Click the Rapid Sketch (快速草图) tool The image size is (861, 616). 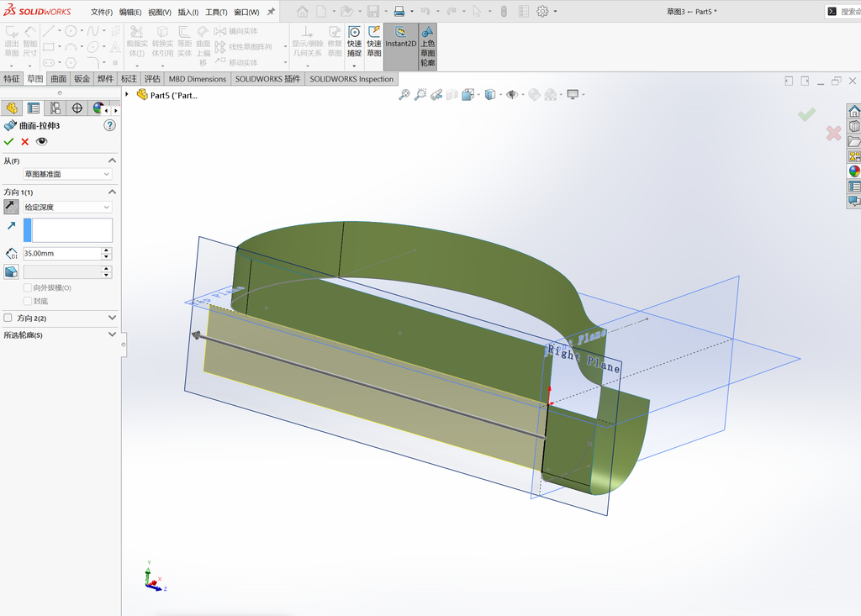click(x=374, y=42)
